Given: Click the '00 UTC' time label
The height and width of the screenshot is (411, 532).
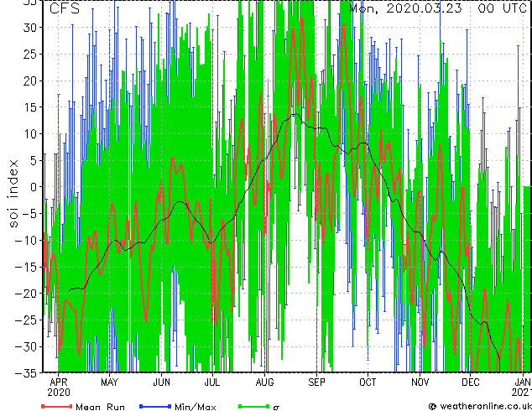Looking at the screenshot, I should click(502, 8).
